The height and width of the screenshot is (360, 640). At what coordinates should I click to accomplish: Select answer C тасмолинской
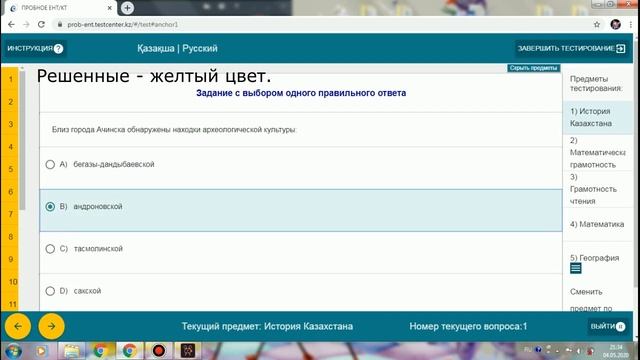pos(301,249)
